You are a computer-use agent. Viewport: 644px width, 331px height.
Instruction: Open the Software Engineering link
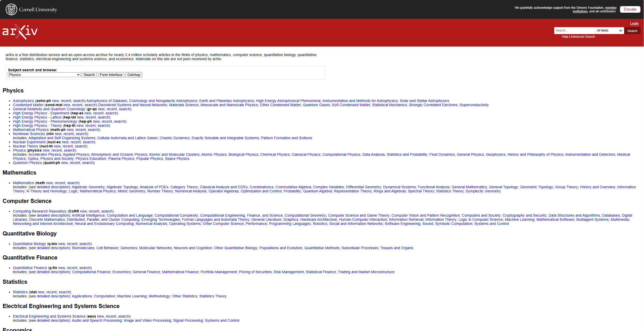402,224
